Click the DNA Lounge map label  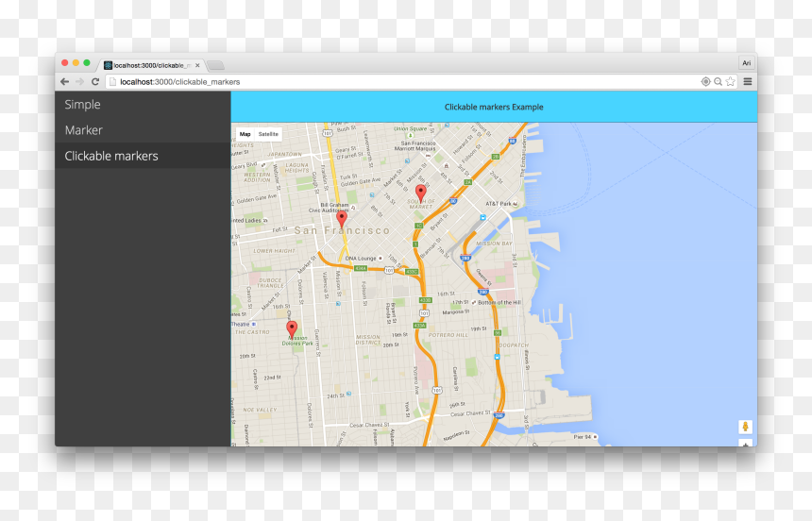coord(361,258)
